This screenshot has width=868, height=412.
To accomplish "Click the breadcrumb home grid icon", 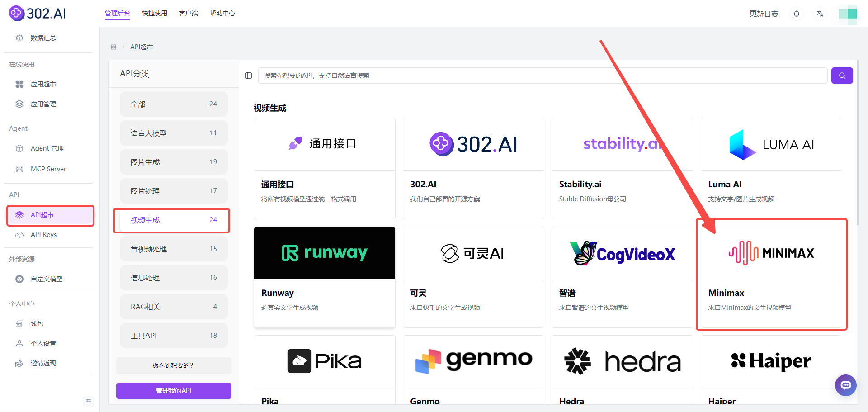I will click(x=113, y=47).
